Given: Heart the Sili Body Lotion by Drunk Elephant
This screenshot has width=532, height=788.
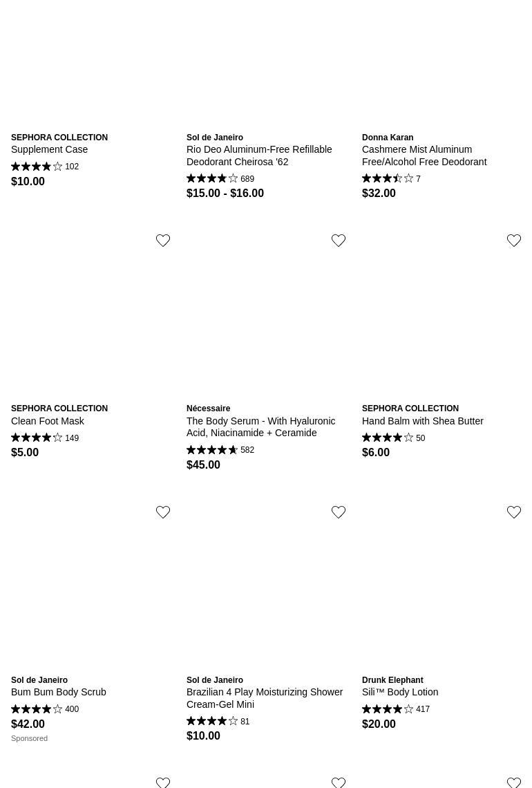Looking at the screenshot, I should [x=513, y=512].
